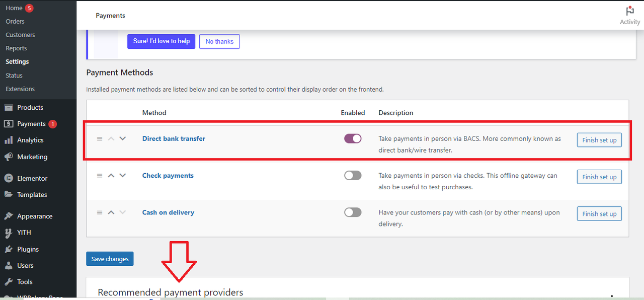Click Finish set up for Cash on delivery
Image resolution: width=644 pixels, height=300 pixels.
click(x=599, y=214)
